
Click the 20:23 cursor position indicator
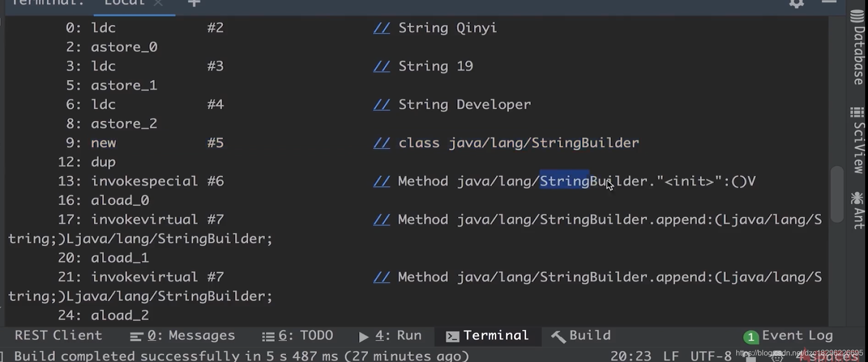click(630, 356)
